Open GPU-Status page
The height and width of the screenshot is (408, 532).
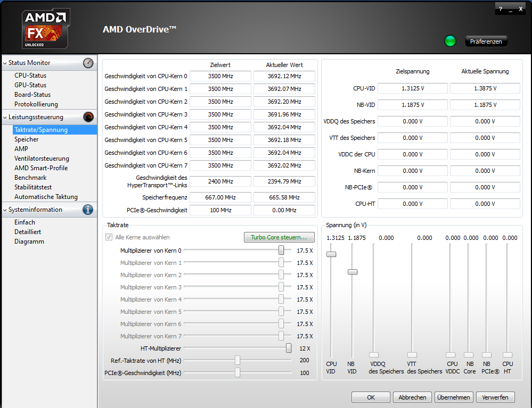pyautogui.click(x=30, y=85)
